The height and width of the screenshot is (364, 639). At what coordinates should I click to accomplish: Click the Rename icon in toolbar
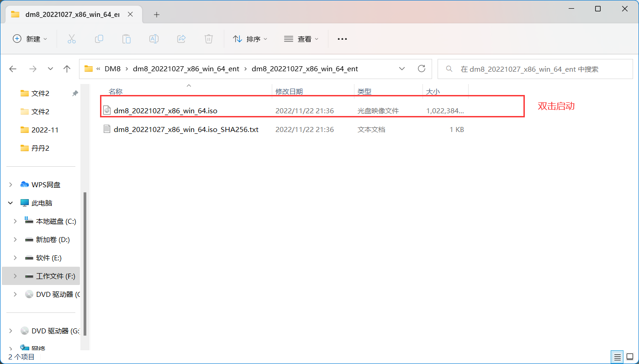(x=154, y=39)
